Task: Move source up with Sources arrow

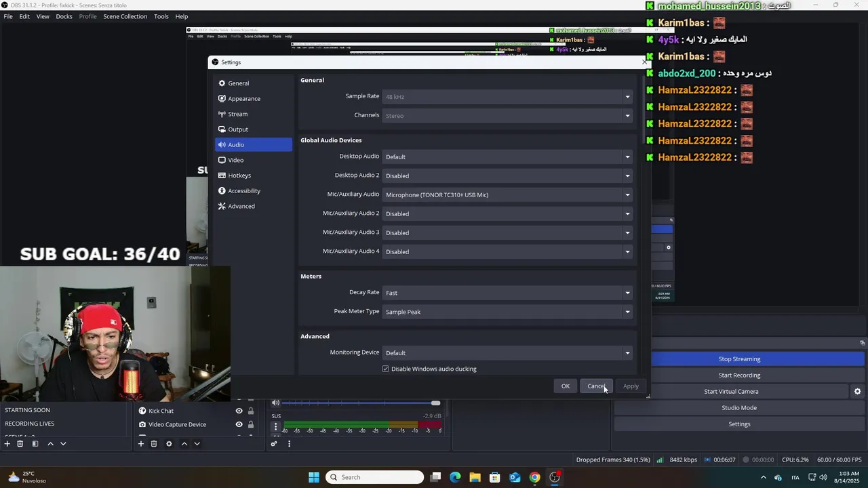Action: tap(184, 444)
